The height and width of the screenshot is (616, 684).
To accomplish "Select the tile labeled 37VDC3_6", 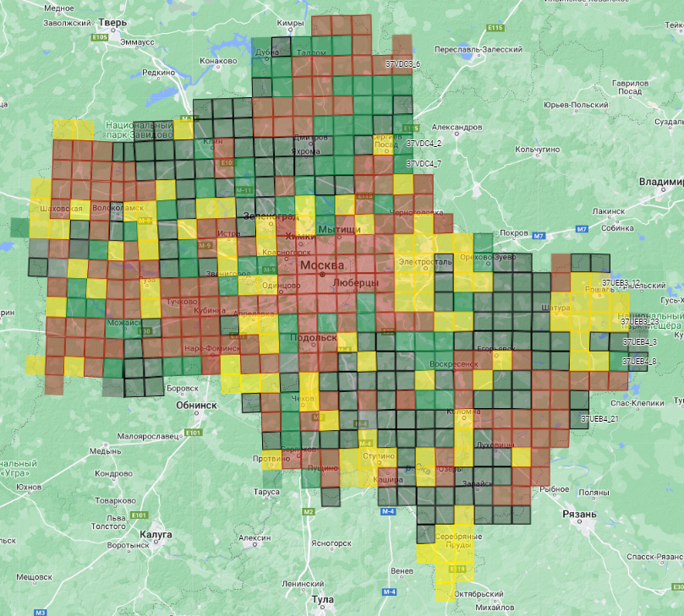I will [402, 64].
